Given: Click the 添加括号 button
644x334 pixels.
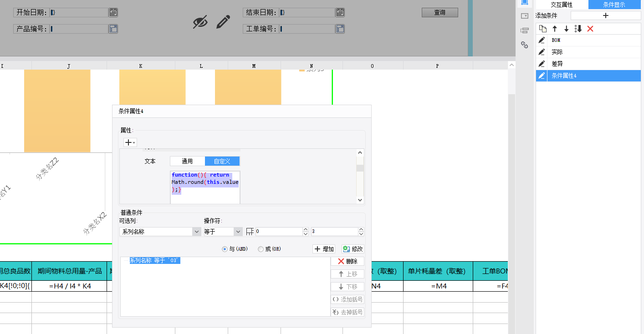Looking at the screenshot, I should pyautogui.click(x=348, y=299).
